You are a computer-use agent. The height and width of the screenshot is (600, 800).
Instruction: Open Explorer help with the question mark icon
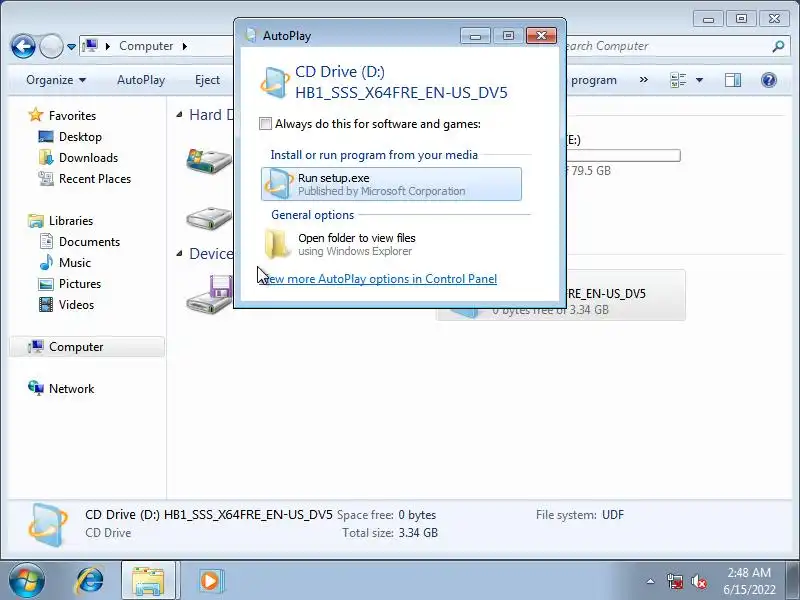(x=768, y=80)
